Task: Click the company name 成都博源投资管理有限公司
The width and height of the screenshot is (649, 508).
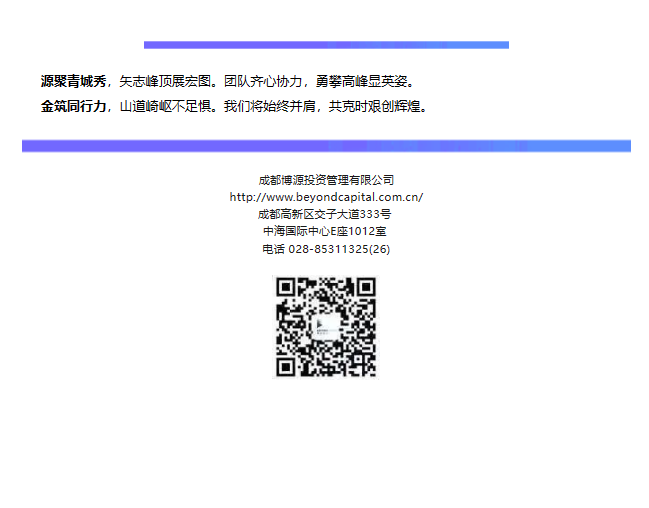Action: pyautogui.click(x=326, y=180)
